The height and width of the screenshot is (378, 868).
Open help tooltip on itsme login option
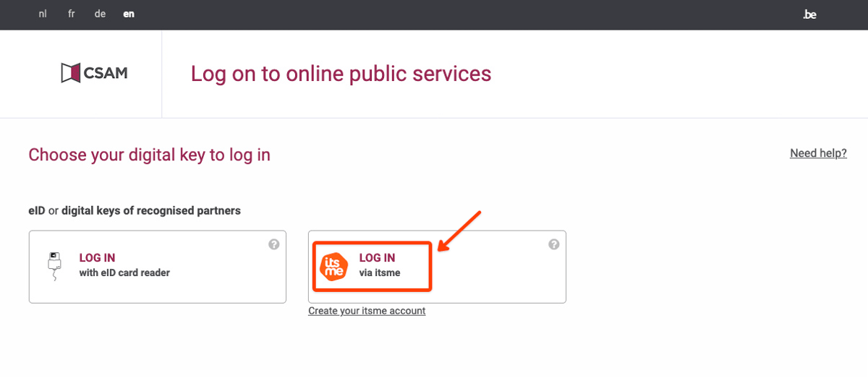coord(554,244)
